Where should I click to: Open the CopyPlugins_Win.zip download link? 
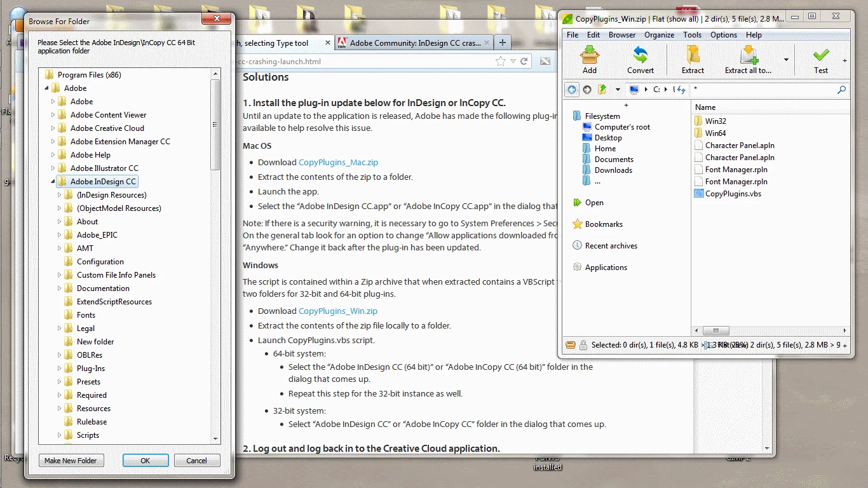338,311
